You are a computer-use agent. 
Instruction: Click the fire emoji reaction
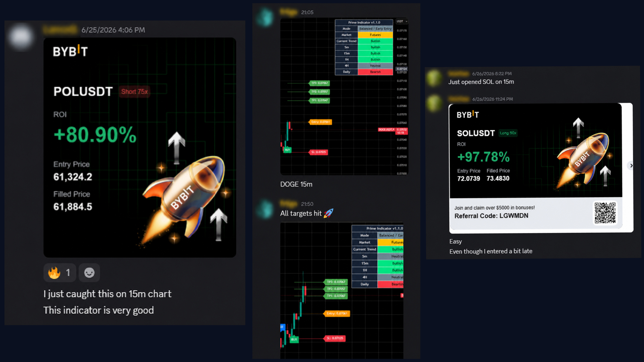click(60, 273)
